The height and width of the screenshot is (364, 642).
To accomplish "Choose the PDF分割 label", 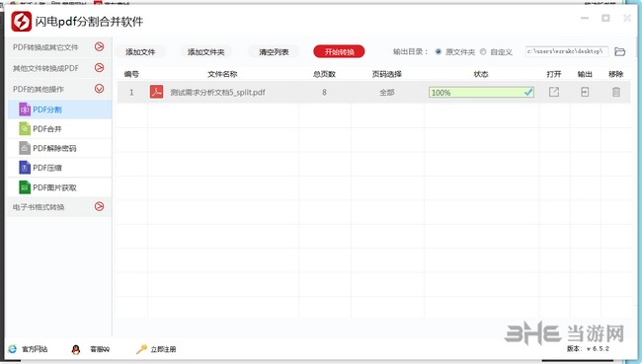I will (x=47, y=109).
